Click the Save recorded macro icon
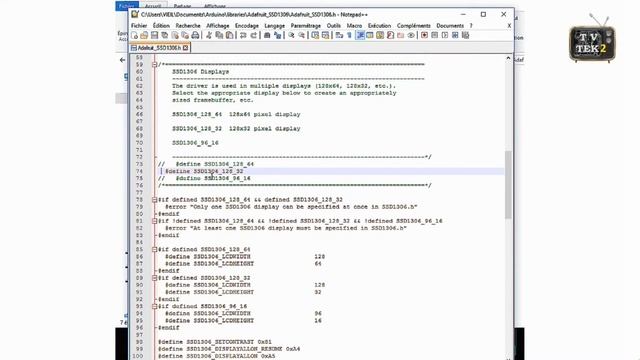Image resolution: width=640 pixels, height=360 pixels. 465,36
